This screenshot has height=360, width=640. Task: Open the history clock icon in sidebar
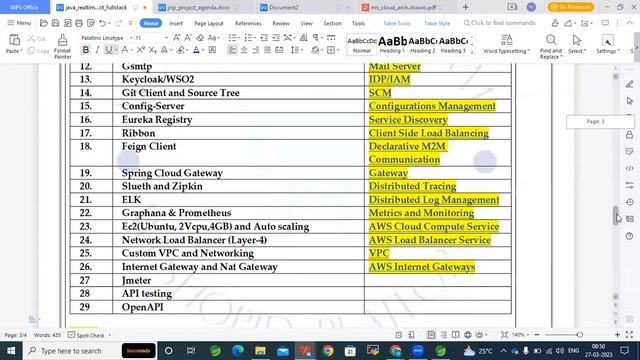click(x=629, y=202)
